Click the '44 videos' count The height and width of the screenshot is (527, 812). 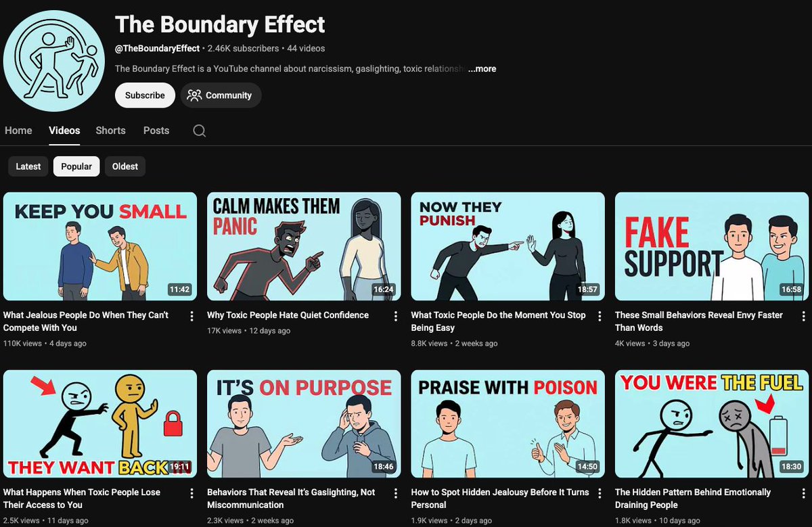pyautogui.click(x=306, y=49)
